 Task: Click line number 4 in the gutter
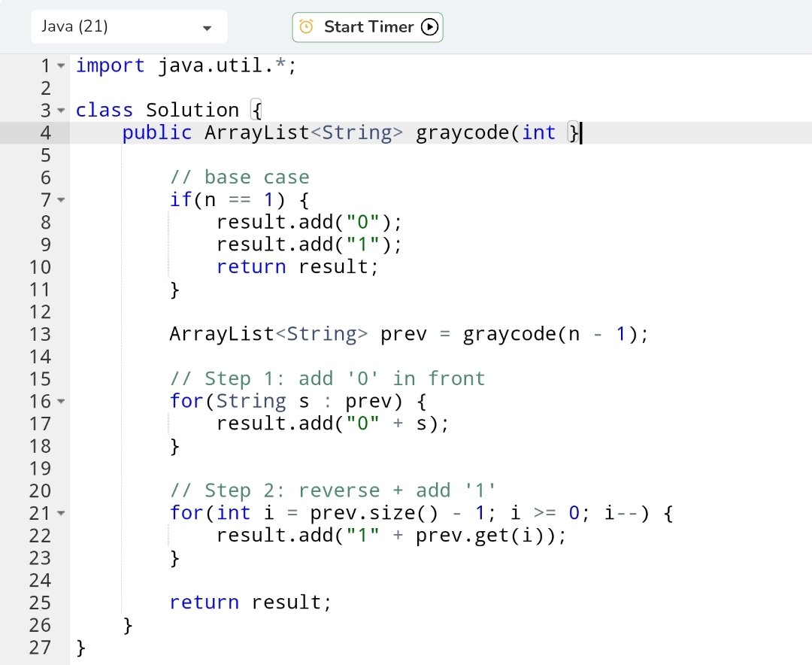[x=46, y=132]
